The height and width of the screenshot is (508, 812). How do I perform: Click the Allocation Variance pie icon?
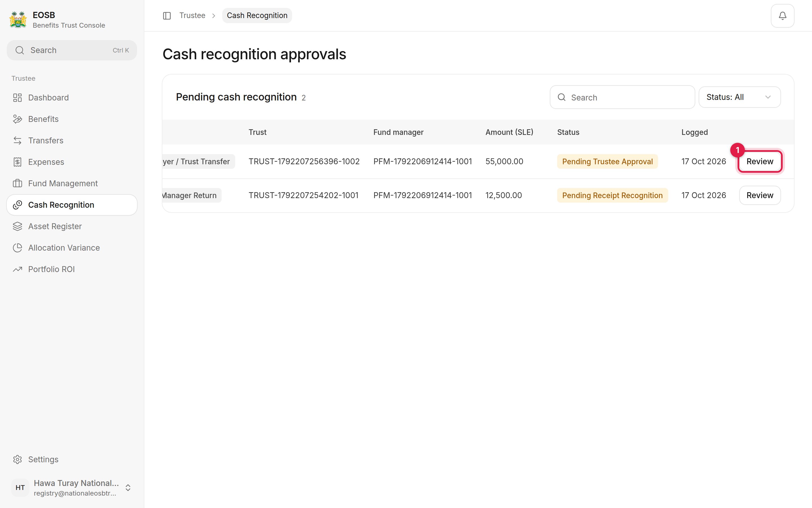(17, 248)
